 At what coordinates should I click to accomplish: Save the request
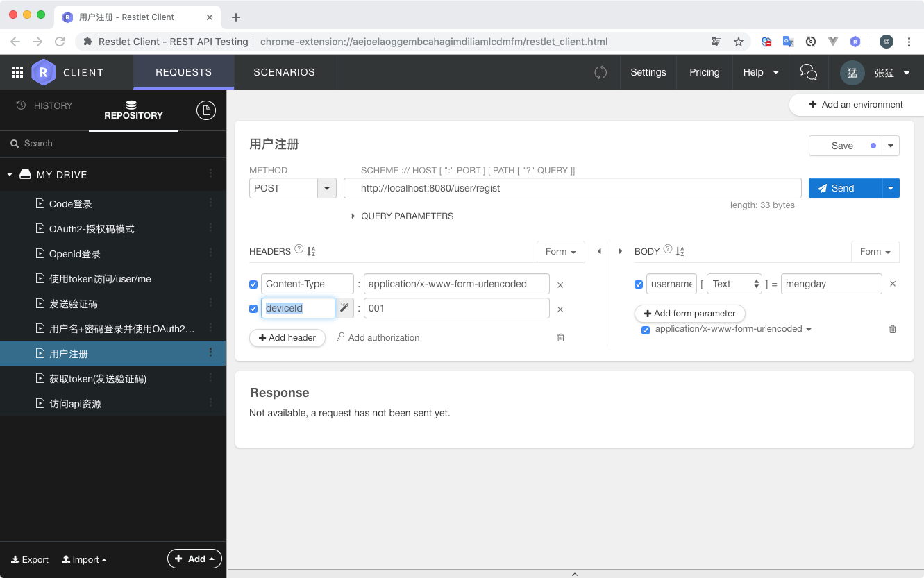tap(845, 146)
